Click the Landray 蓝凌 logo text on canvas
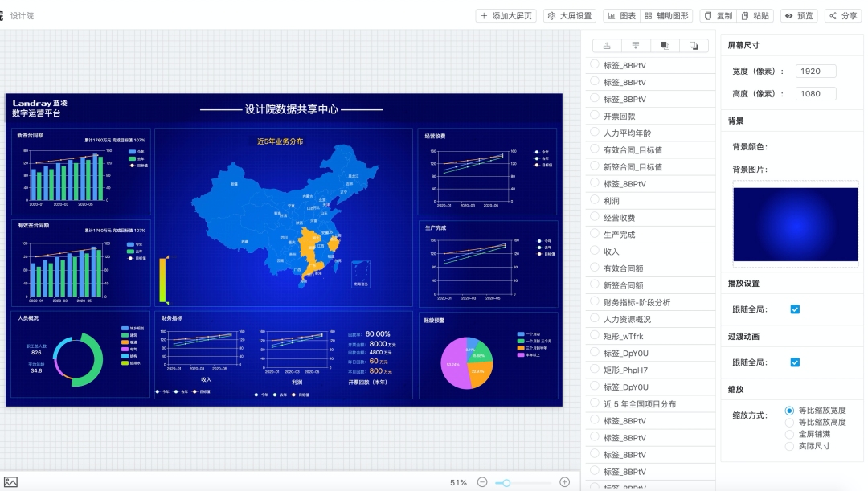The width and height of the screenshot is (868, 491). (x=39, y=103)
